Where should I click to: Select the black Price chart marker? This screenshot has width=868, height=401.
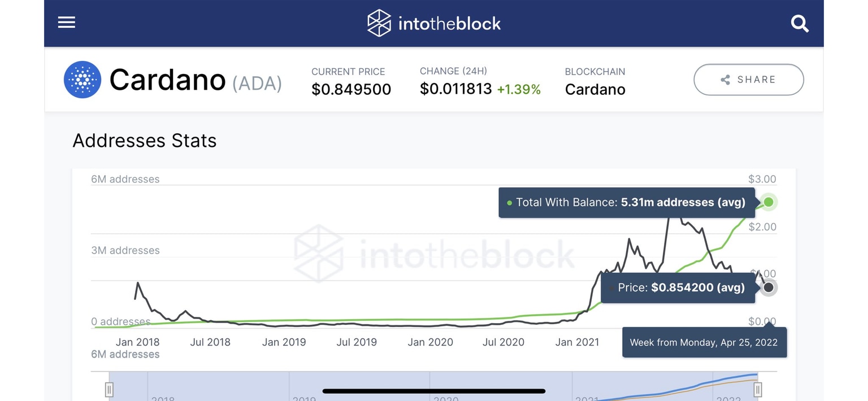pyautogui.click(x=769, y=287)
